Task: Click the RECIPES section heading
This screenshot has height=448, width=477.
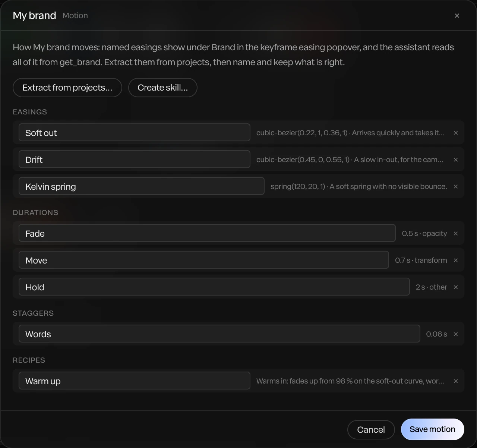Action: click(29, 360)
